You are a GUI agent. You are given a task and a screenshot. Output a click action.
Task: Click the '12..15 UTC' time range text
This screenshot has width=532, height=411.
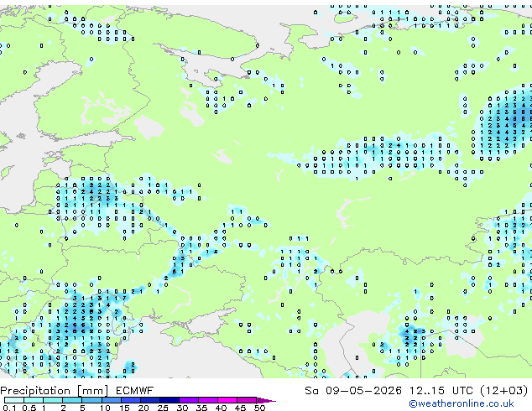click(x=441, y=390)
